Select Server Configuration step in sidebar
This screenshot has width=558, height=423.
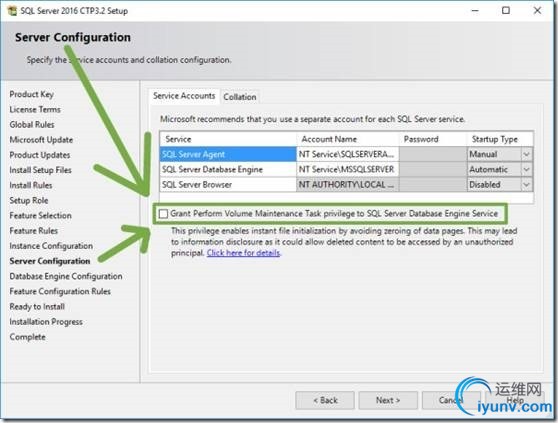click(50, 261)
